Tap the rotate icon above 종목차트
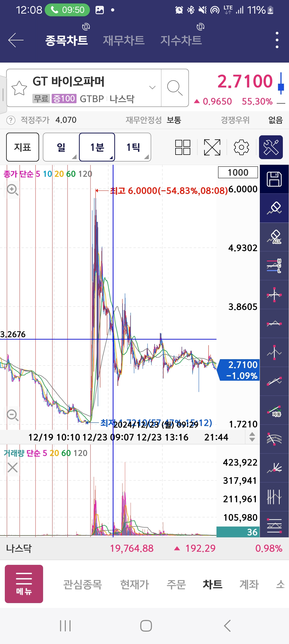The image size is (289, 644). tap(86, 27)
